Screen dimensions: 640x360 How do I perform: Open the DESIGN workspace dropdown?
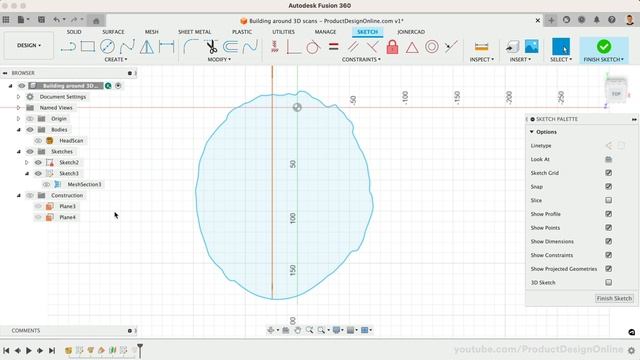point(29,45)
